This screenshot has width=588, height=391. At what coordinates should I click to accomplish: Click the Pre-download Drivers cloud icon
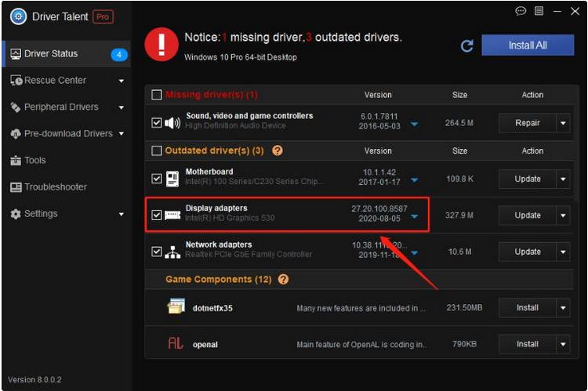[x=16, y=134]
